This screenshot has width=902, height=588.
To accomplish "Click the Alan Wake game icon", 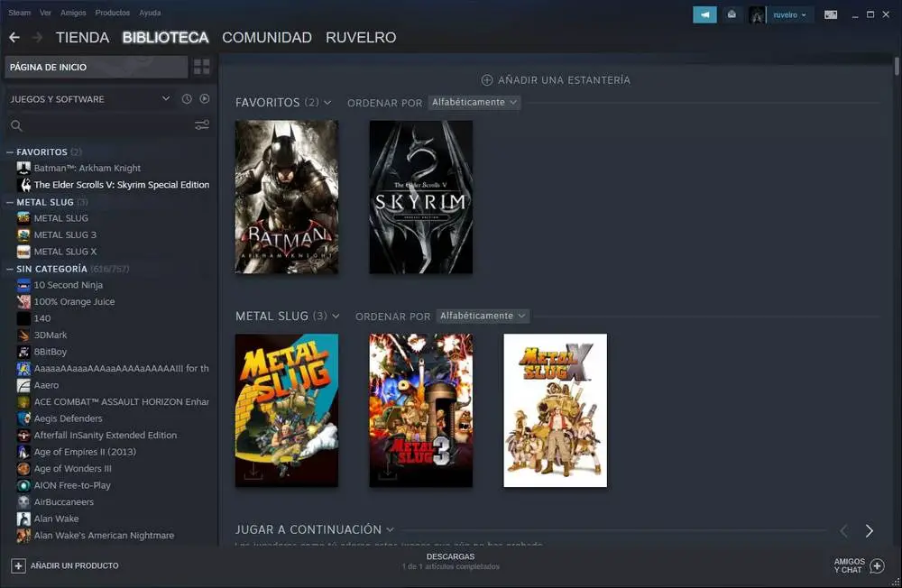I will (x=23, y=519).
